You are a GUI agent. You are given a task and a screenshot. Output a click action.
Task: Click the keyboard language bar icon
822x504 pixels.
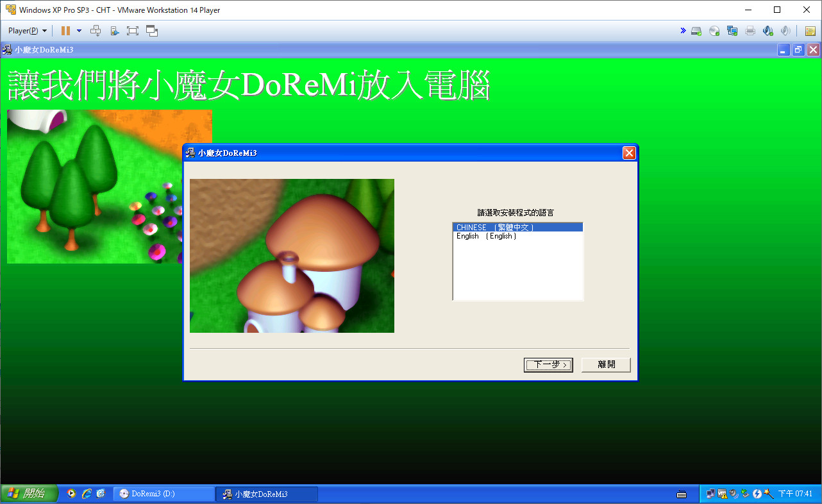pyautogui.click(x=682, y=494)
